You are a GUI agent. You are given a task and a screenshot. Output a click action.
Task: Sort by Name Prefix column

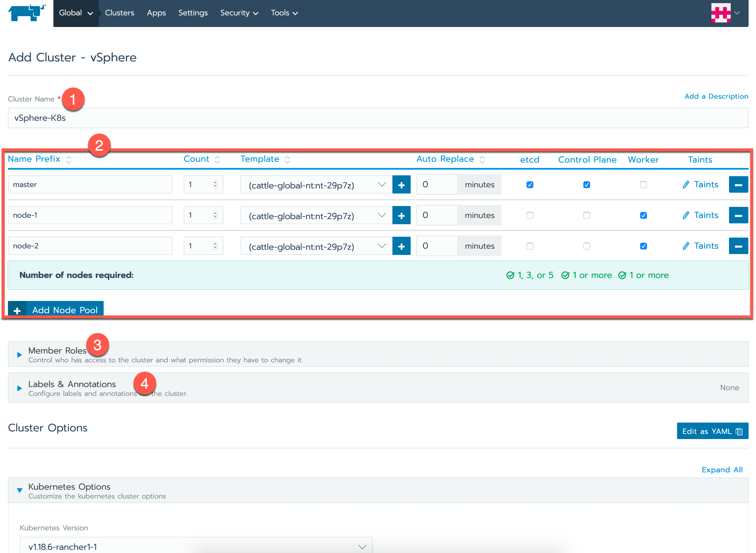(x=39, y=159)
